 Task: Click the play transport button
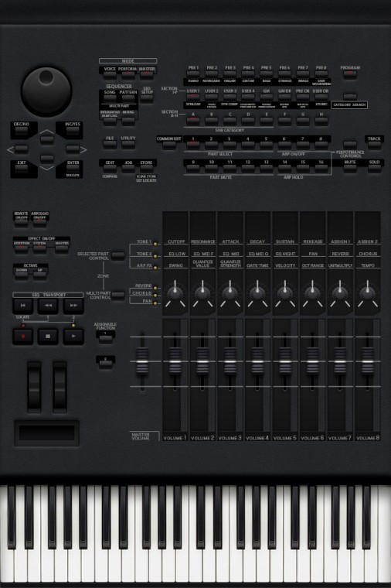click(73, 337)
